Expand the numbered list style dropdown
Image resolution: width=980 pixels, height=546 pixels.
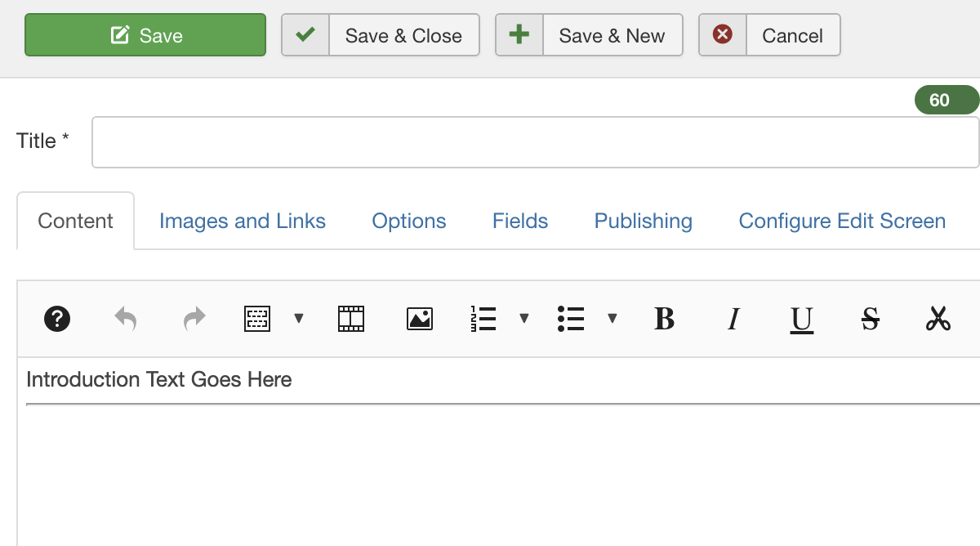coord(524,318)
